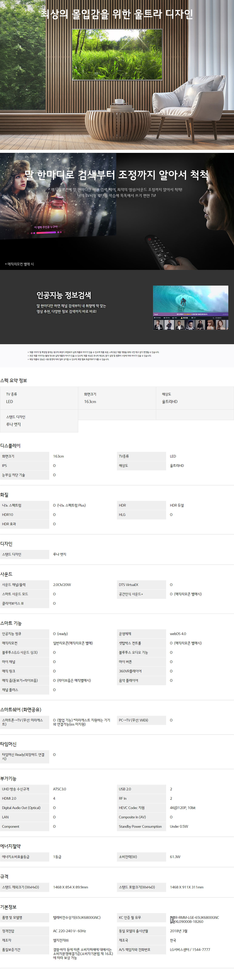The width and height of the screenshot is (234, 980).
Task: Click the 해상도 울트라HD summary cell
Action: (195, 398)
